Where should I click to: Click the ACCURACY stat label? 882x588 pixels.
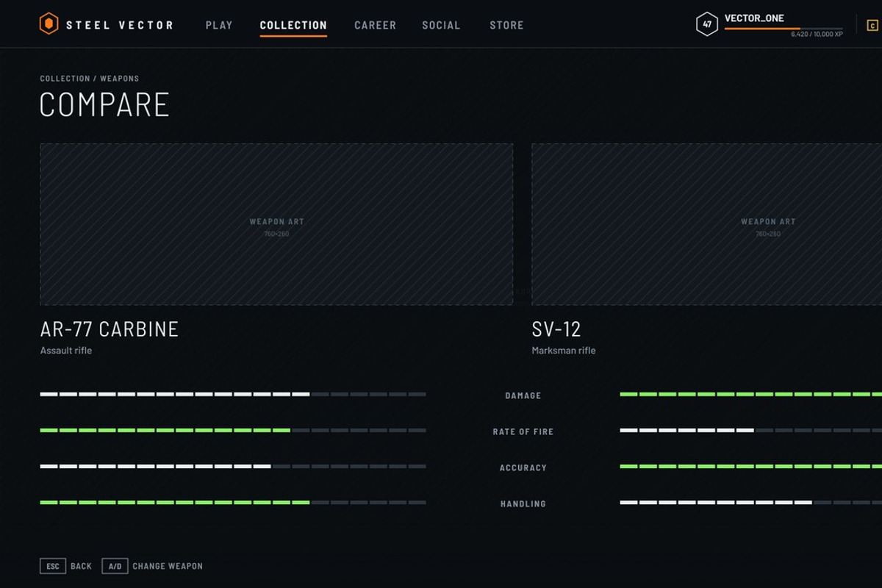[523, 467]
